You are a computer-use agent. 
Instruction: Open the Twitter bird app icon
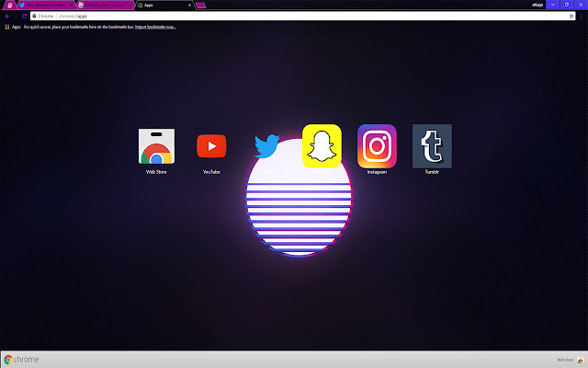click(266, 146)
